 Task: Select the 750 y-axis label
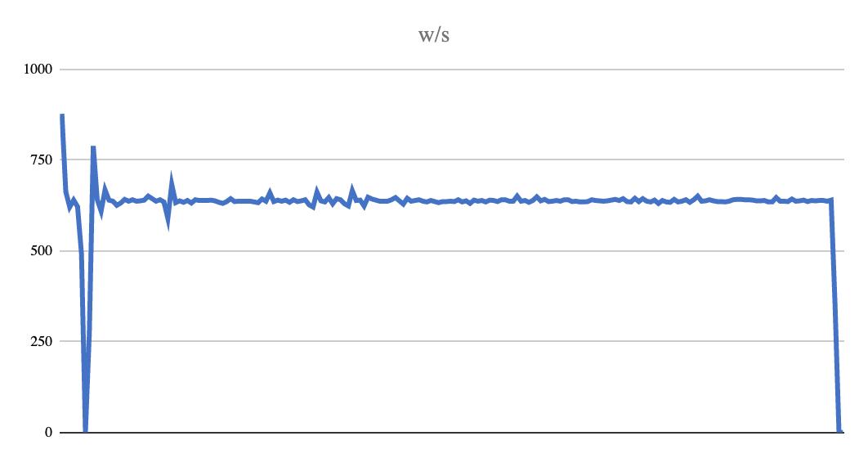click(x=42, y=160)
